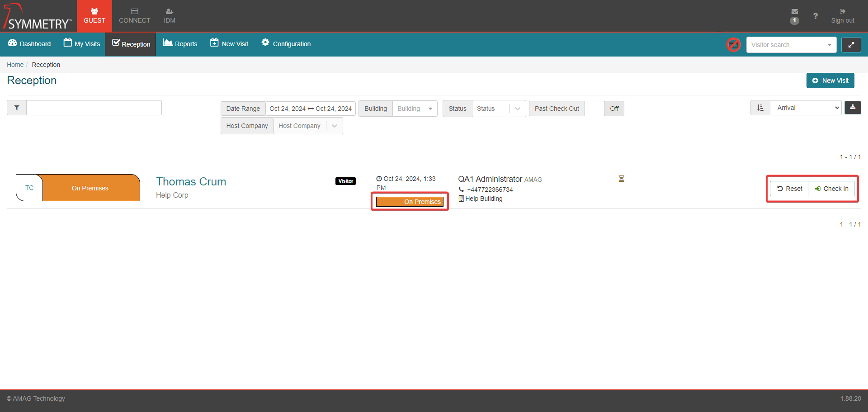The height and width of the screenshot is (412, 868).
Task: Open New Visit in navigation bar
Action: [x=229, y=44]
